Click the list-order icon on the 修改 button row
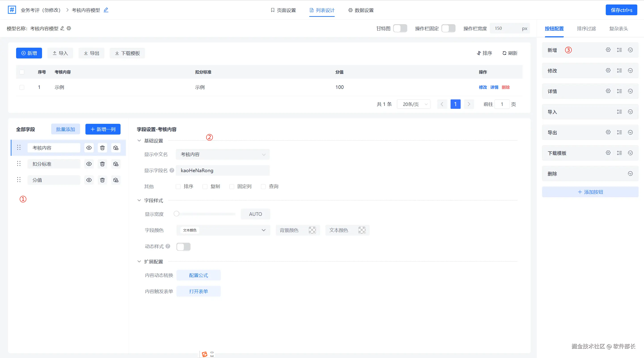The image size is (644, 358). (619, 71)
